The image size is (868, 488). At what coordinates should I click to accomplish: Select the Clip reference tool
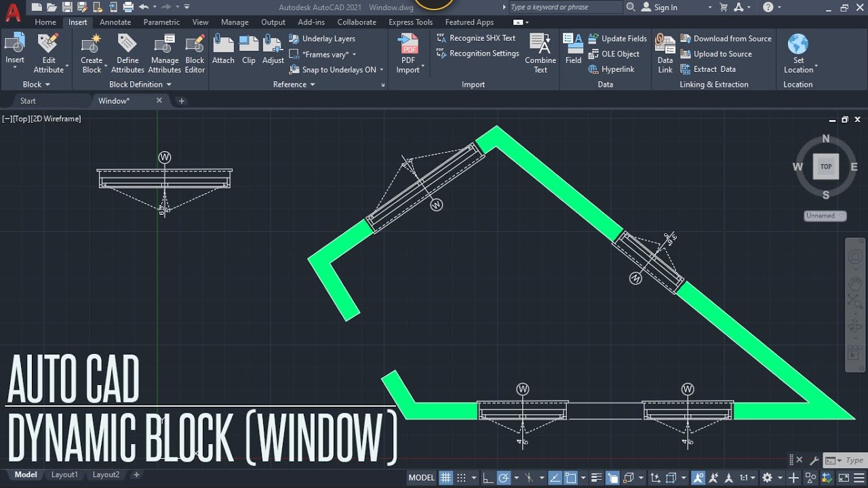pos(249,49)
